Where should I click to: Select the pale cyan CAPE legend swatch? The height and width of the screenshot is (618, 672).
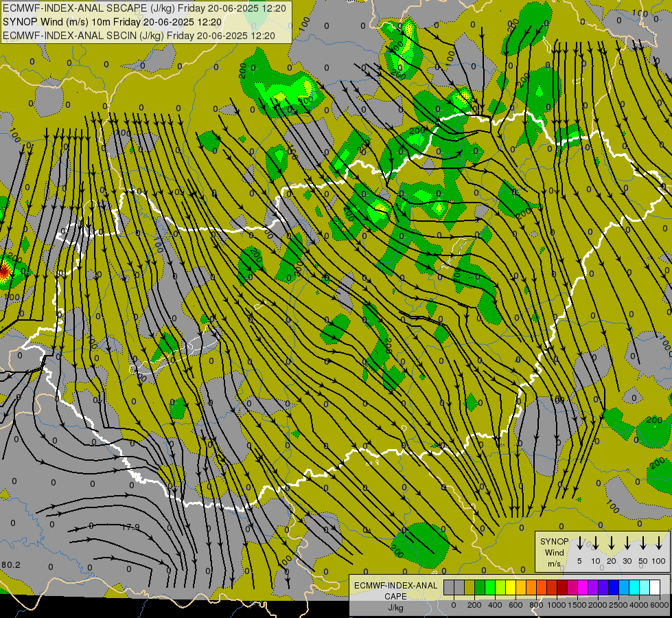tap(645, 587)
